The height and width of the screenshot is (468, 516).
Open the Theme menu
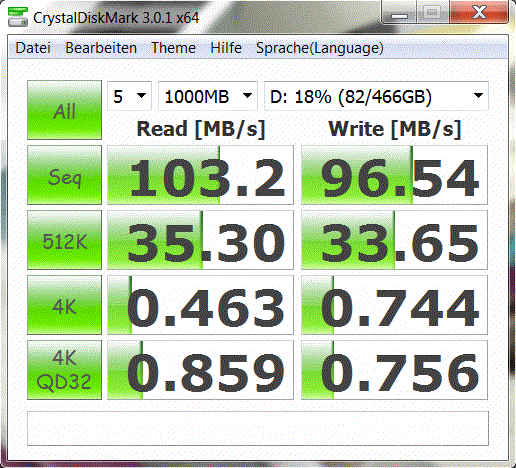click(x=173, y=48)
